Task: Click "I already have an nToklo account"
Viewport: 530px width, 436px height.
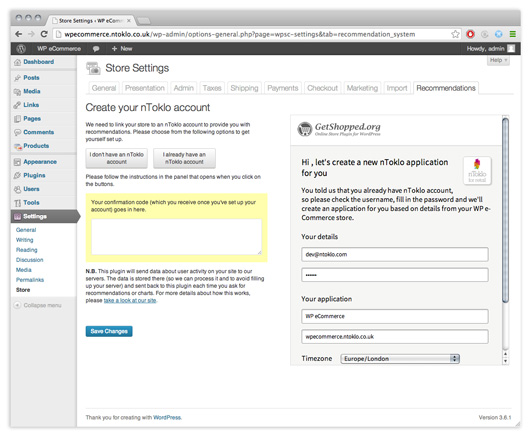Action: (x=184, y=158)
